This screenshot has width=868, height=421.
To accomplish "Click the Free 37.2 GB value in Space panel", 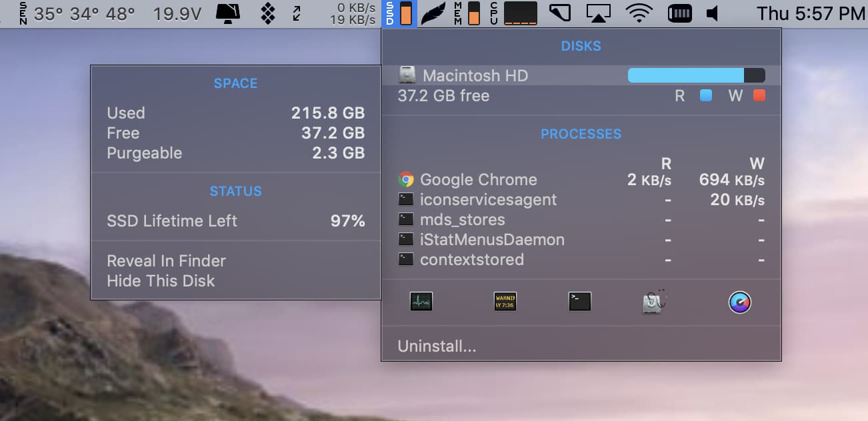I will tap(333, 133).
